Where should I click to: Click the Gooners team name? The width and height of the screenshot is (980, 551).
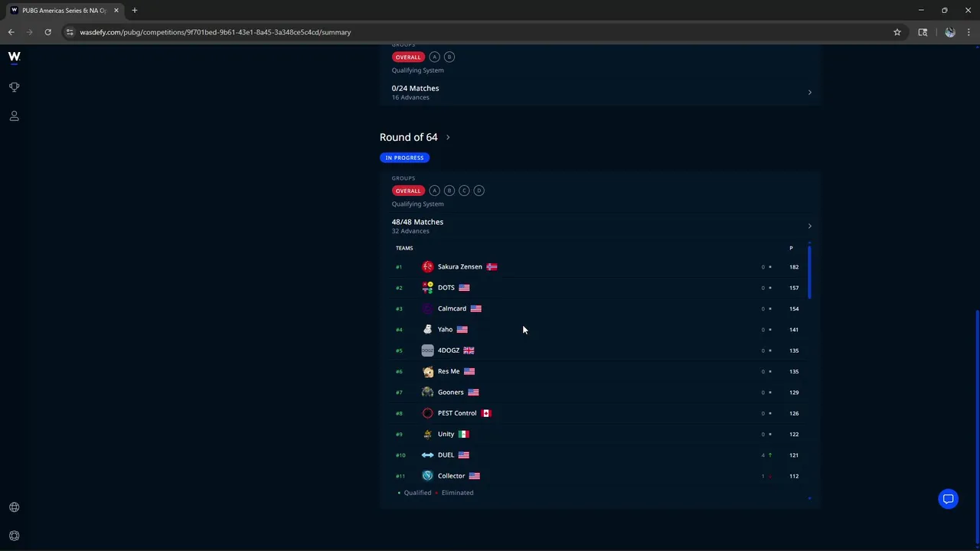pyautogui.click(x=450, y=392)
